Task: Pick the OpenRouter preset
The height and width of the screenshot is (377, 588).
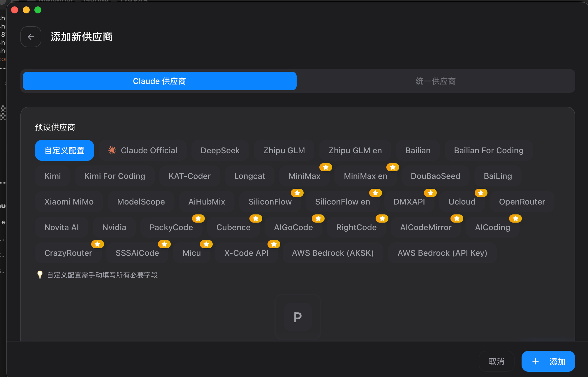Action: [x=522, y=202]
